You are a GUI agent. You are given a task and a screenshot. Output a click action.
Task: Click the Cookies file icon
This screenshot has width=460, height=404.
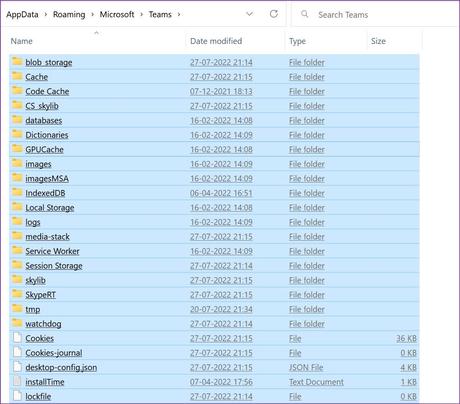click(x=17, y=338)
